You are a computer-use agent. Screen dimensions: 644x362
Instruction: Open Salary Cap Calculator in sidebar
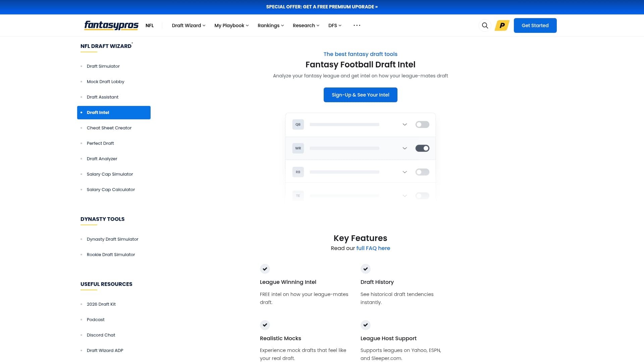[x=111, y=190]
